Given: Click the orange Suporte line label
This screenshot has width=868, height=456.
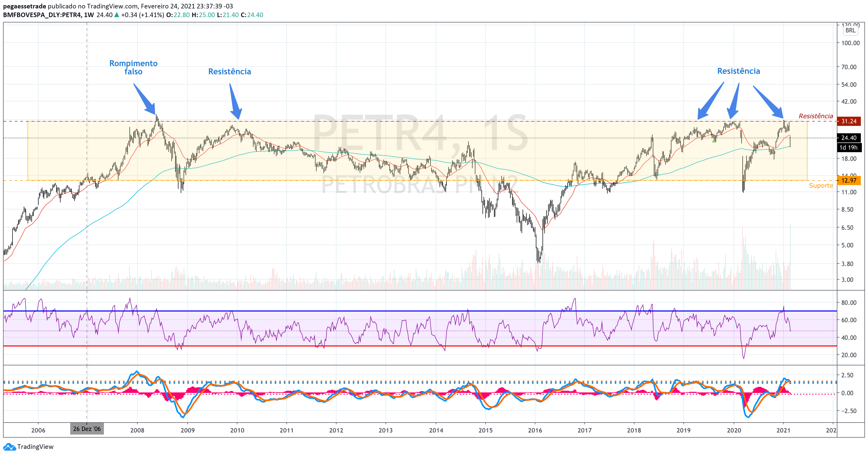Looking at the screenshot, I should (x=821, y=186).
